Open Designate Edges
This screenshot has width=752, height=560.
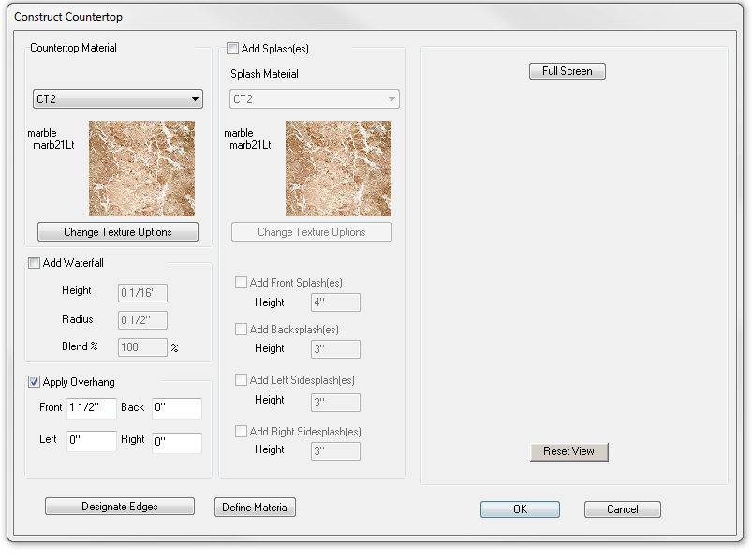point(120,507)
